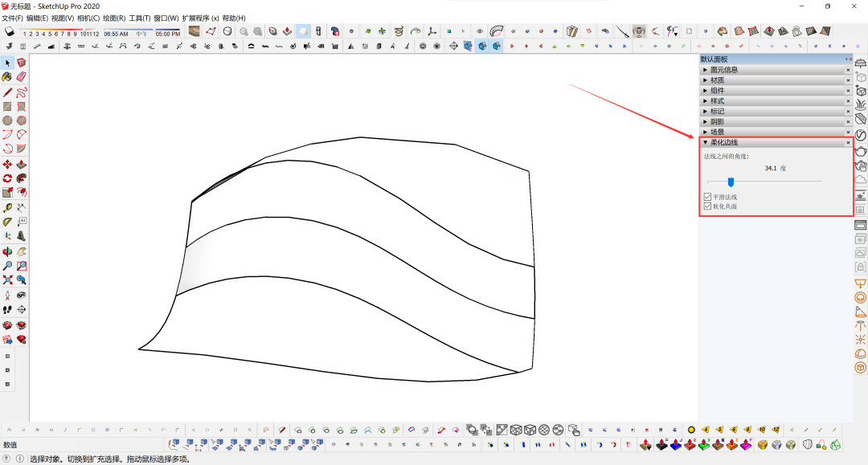Choose the Tape Measure tool
The height and width of the screenshot is (465, 868).
click(7, 207)
